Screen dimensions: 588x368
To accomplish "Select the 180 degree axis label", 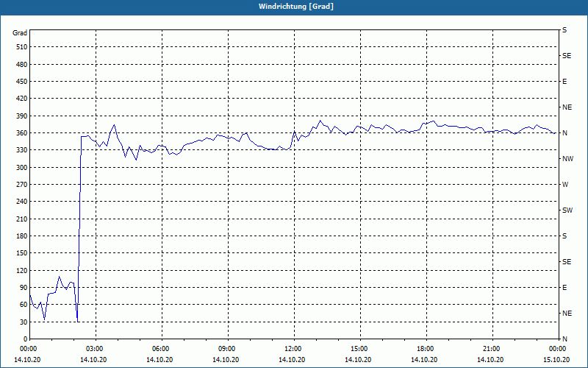I will click(22, 236).
